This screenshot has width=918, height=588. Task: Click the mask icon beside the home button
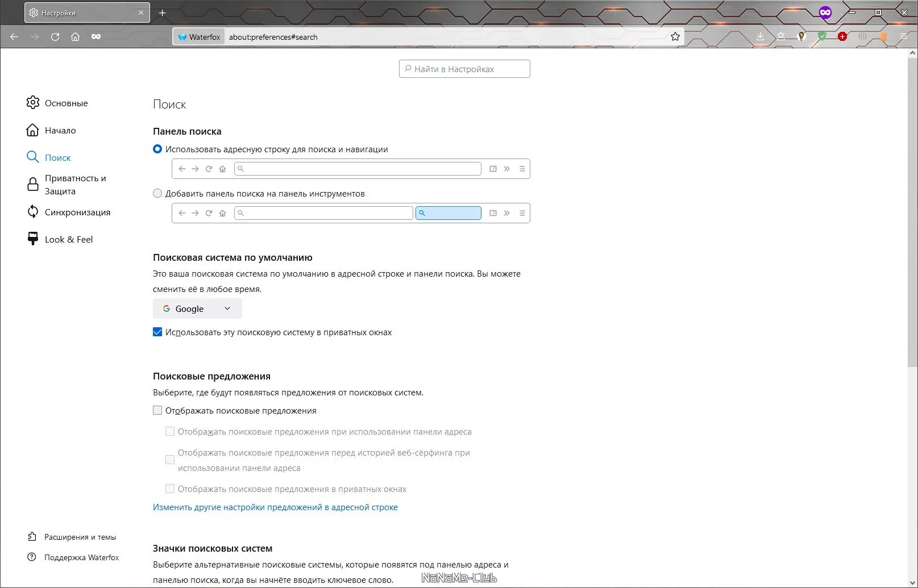point(96,37)
